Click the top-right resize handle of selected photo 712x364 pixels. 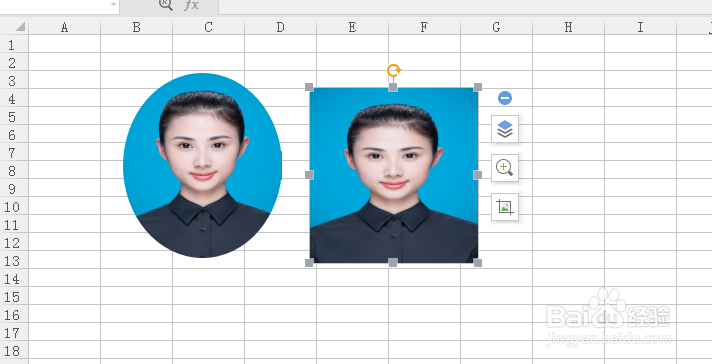478,87
